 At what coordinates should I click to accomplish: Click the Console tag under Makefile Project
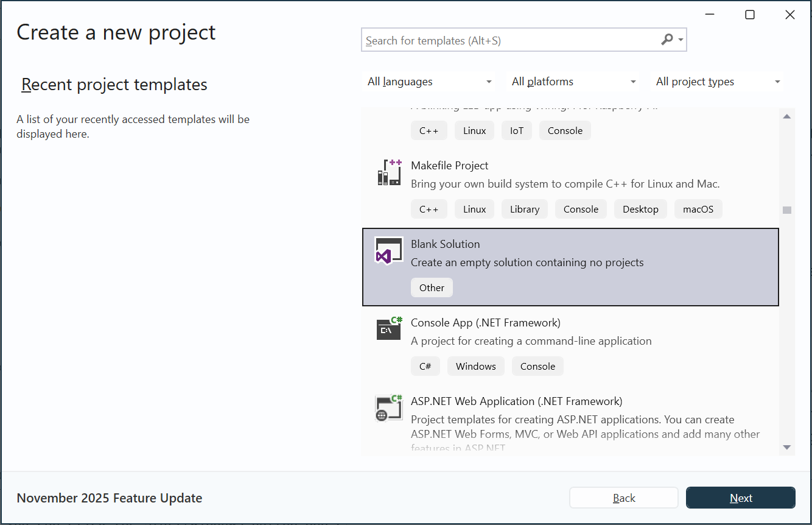[x=581, y=209]
